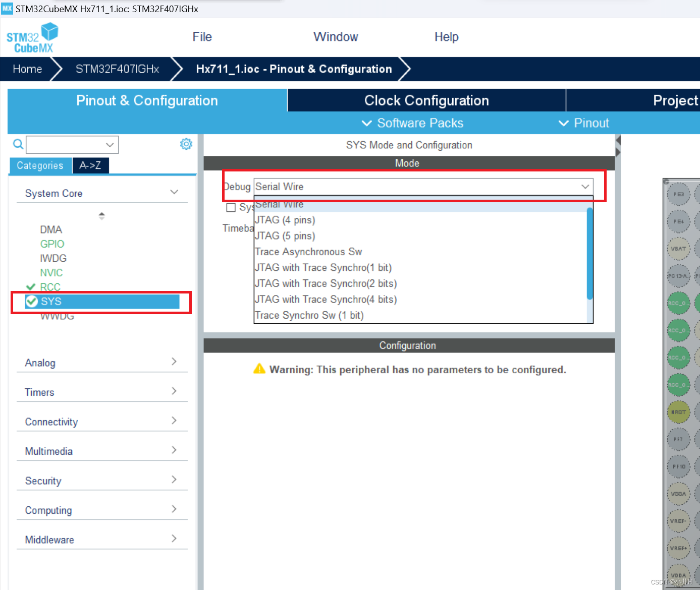Select GPIO in System Core list

click(52, 244)
